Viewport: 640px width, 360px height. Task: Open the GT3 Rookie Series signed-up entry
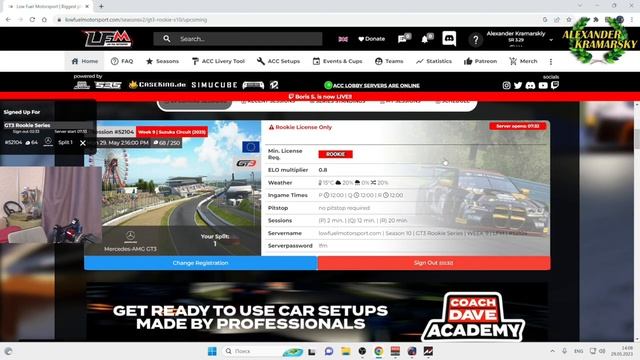(27, 125)
